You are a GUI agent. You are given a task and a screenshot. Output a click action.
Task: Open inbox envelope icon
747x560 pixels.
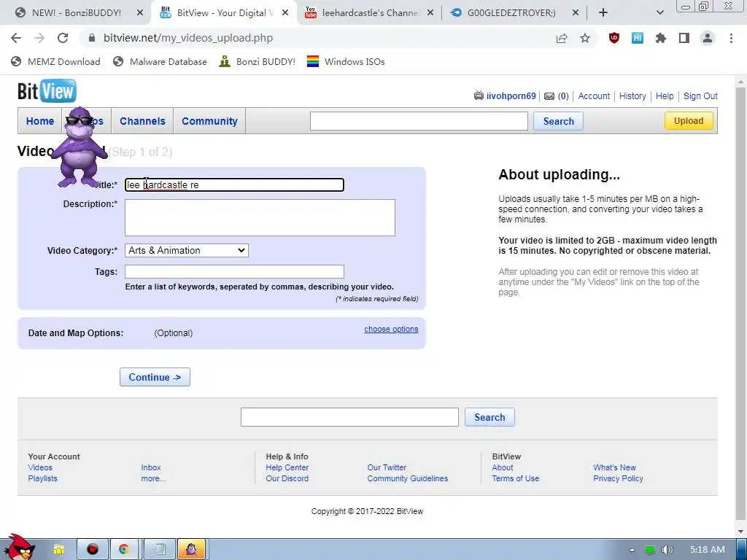tap(549, 96)
